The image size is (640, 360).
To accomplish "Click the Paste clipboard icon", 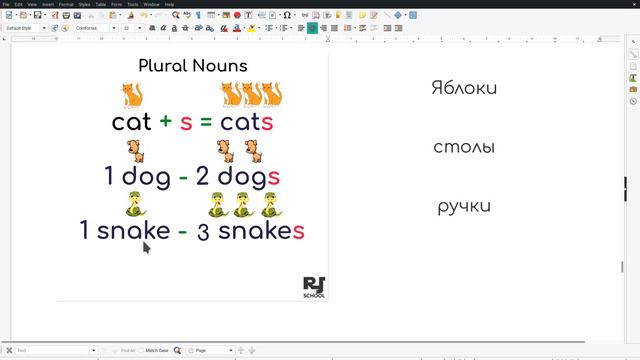I will coord(113,15).
